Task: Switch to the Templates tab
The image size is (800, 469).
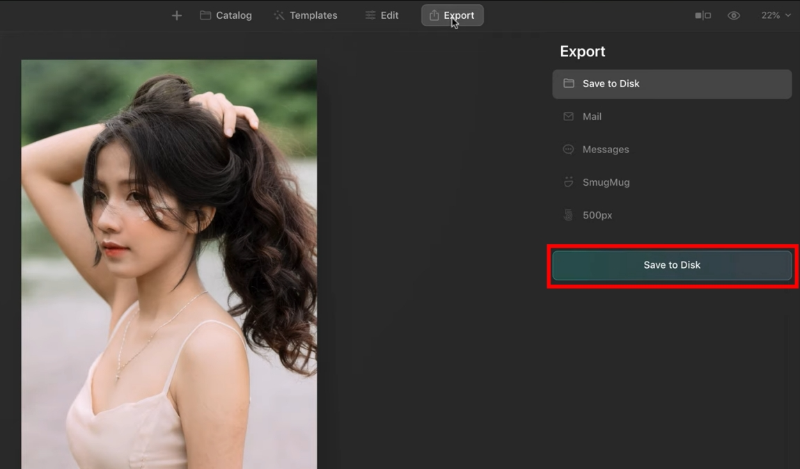Action: (x=305, y=15)
